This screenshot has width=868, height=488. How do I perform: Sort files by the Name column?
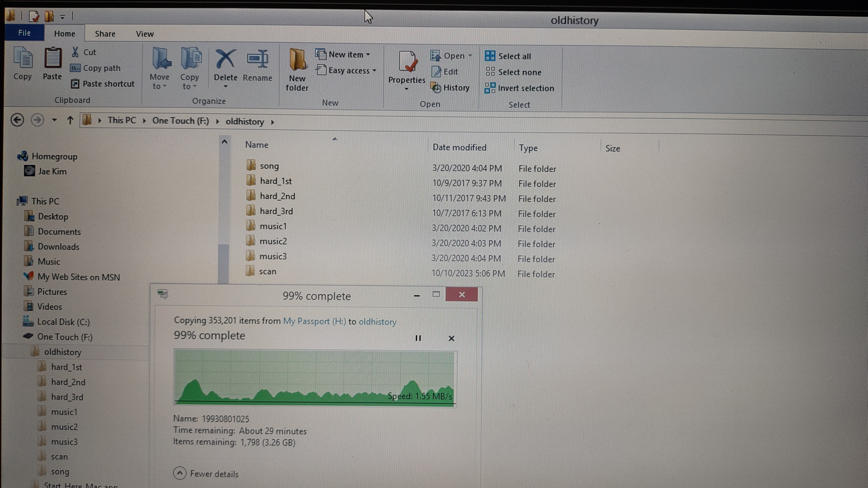click(x=257, y=145)
